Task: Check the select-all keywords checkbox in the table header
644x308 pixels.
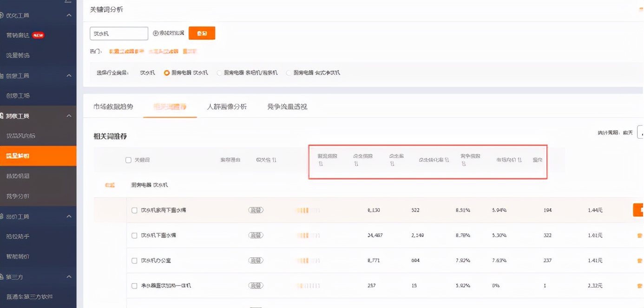Action: 128,160
